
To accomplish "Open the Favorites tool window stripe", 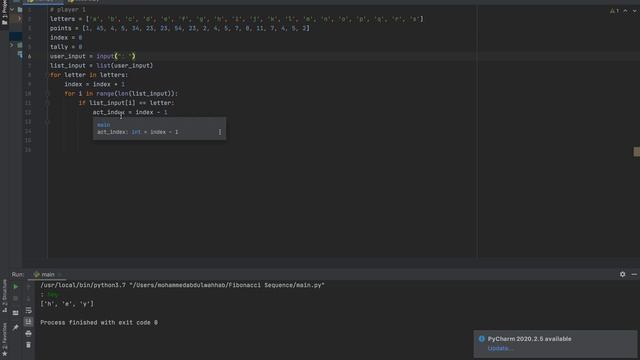I will (x=4, y=339).
